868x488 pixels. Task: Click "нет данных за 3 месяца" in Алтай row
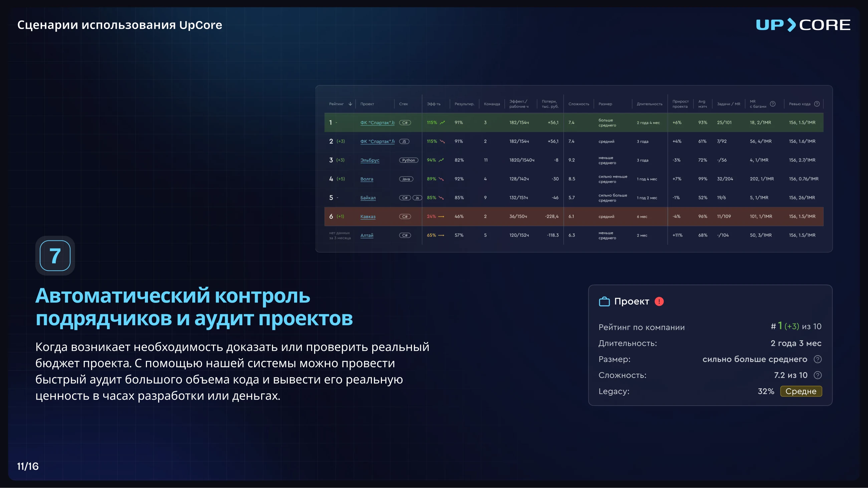click(340, 235)
